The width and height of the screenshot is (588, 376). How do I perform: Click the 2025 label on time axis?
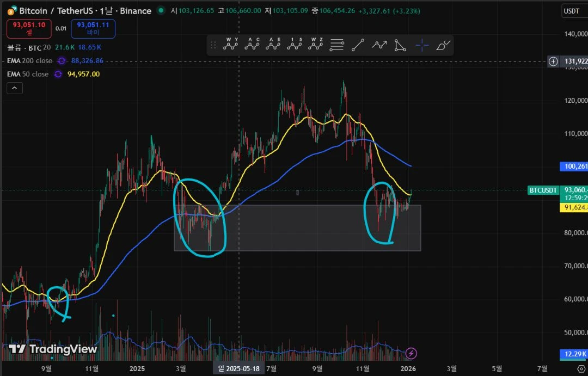pos(137,368)
